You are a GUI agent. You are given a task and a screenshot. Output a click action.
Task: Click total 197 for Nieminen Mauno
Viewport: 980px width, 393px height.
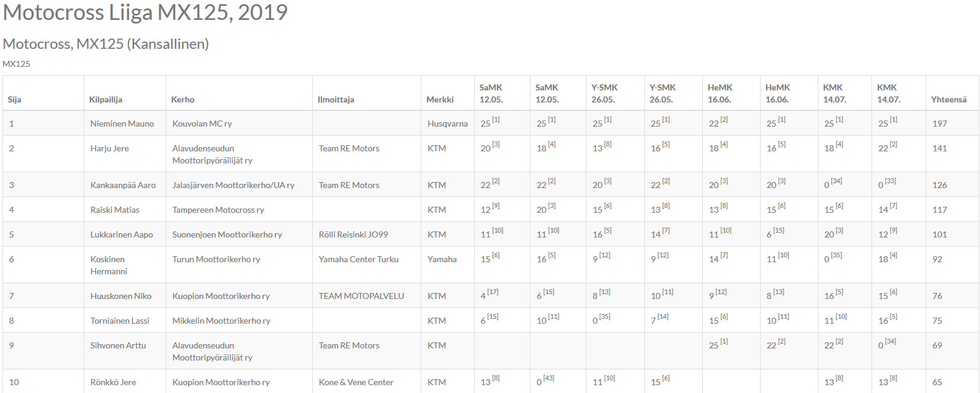(x=940, y=124)
